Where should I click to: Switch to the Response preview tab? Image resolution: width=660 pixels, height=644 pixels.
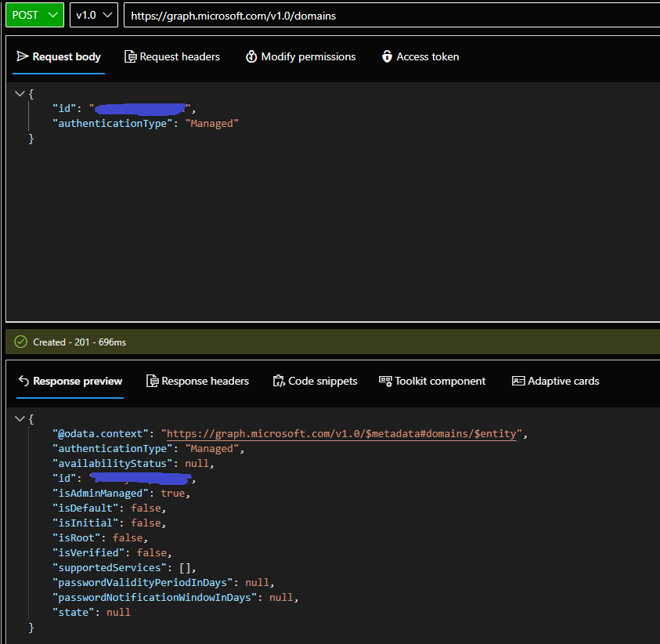(70, 381)
